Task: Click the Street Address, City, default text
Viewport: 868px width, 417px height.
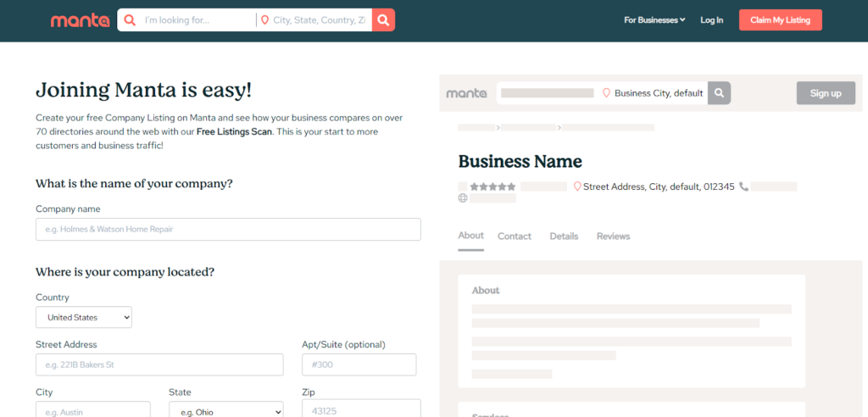Action: (x=659, y=186)
